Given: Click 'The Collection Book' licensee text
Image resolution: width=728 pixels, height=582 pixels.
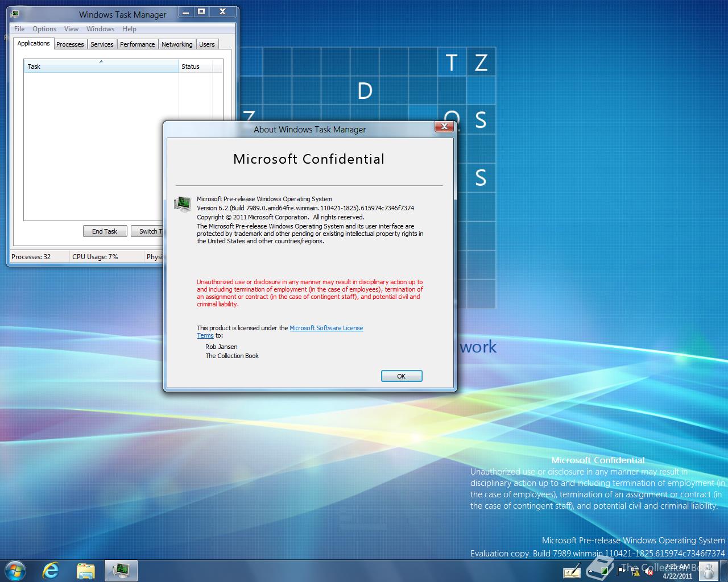Looking at the screenshot, I should click(232, 356).
